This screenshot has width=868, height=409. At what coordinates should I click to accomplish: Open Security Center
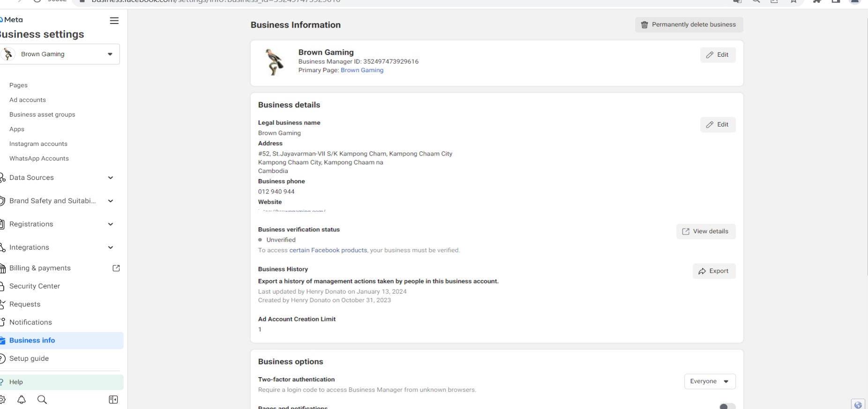point(35,286)
